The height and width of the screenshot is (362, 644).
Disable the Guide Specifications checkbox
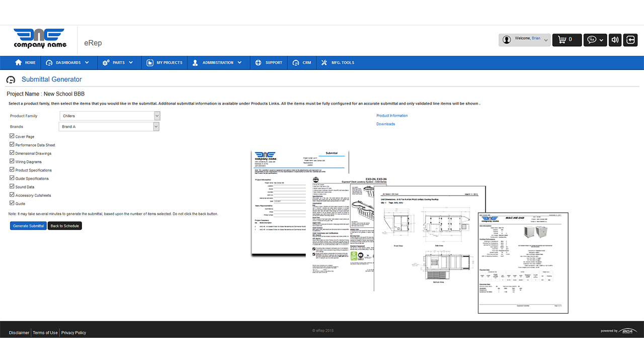coord(12,178)
